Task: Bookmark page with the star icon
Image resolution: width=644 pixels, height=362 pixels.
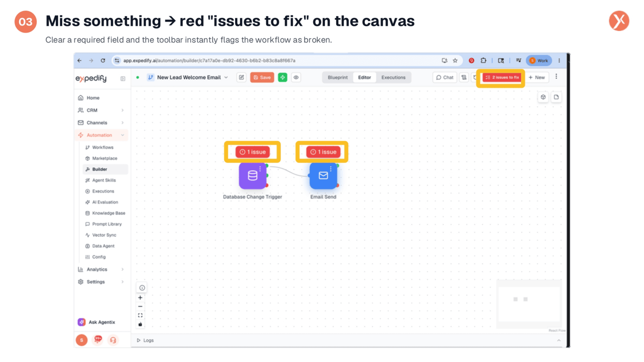Action: 455,61
